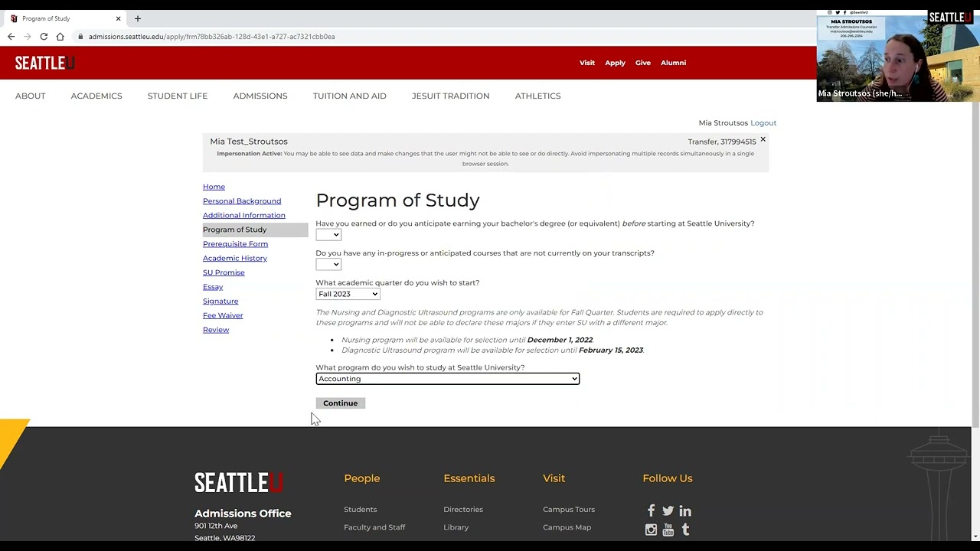
Task: Click the Mia Stroutsos webcam thumbnail
Action: [x=898, y=55]
